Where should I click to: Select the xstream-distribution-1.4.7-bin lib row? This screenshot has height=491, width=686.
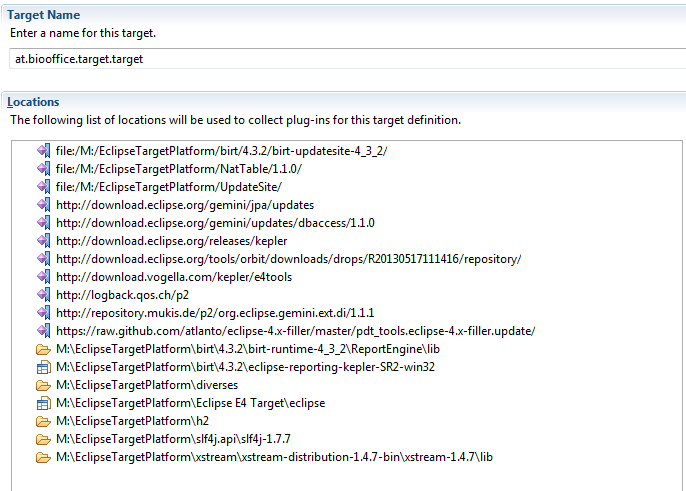[274, 456]
